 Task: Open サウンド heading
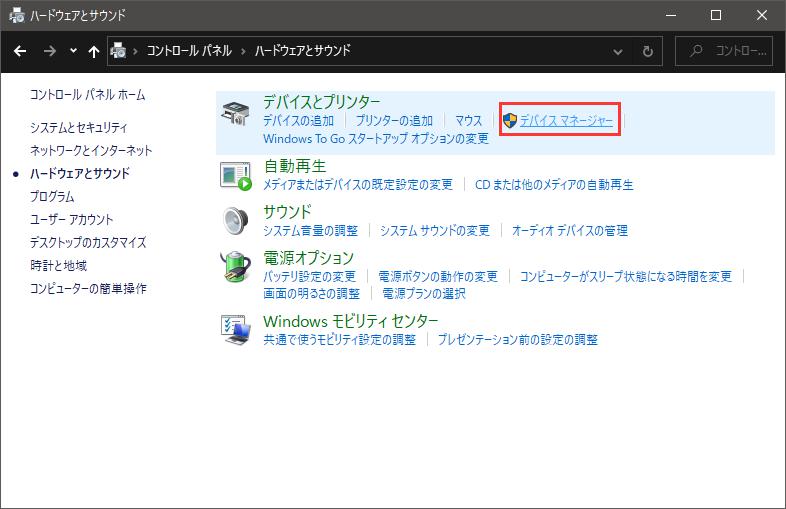click(288, 212)
